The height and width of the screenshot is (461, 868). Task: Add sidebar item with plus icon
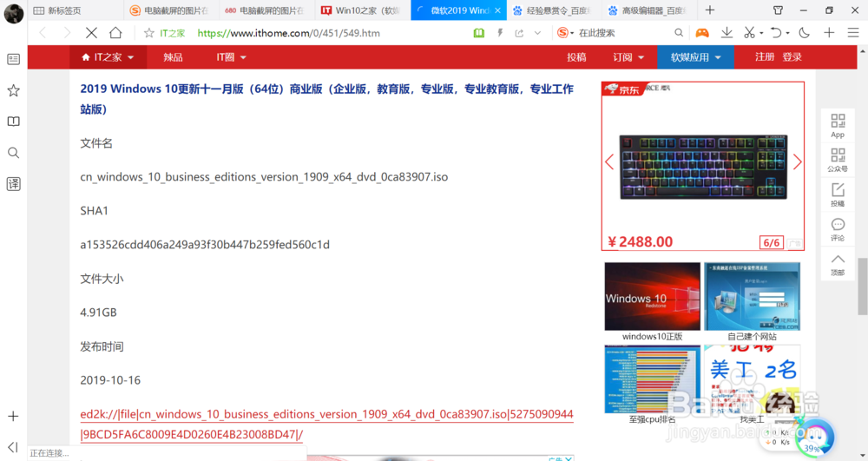click(x=13, y=416)
